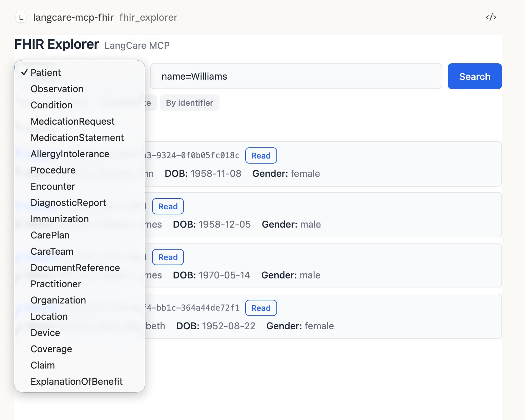Click the checkmark next to Patient
Image resolution: width=525 pixels, height=420 pixels.
click(x=24, y=72)
